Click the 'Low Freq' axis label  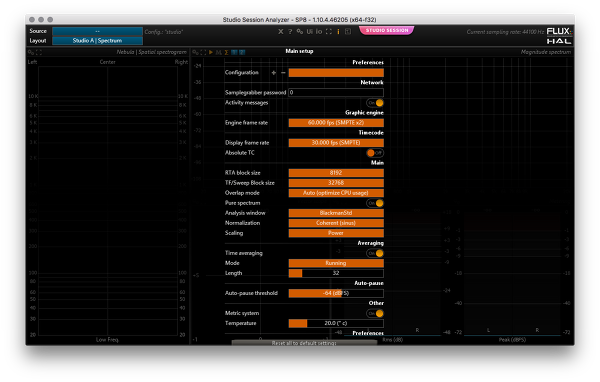click(x=107, y=340)
